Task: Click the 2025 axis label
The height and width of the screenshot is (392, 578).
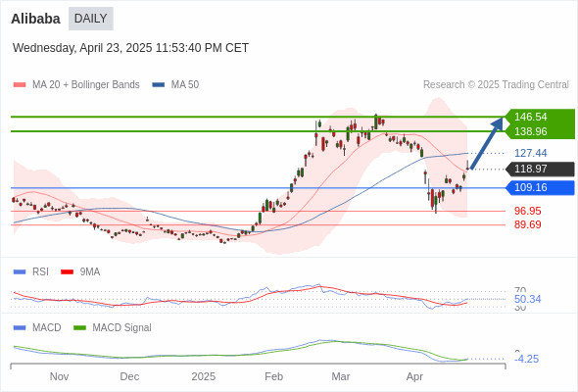Action: point(204,376)
